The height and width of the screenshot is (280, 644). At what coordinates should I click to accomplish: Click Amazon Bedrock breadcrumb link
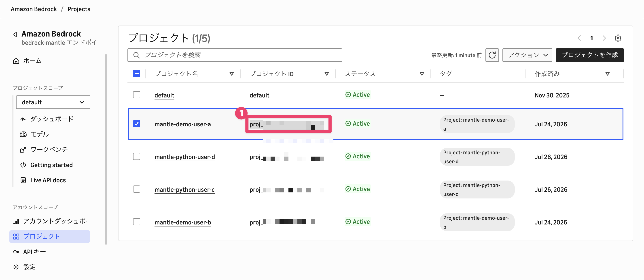(34, 9)
